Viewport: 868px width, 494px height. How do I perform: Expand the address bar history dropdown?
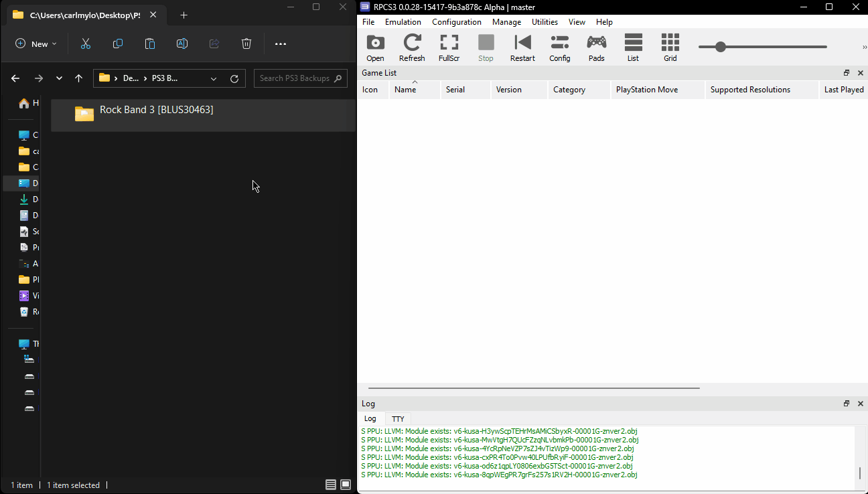tap(214, 78)
